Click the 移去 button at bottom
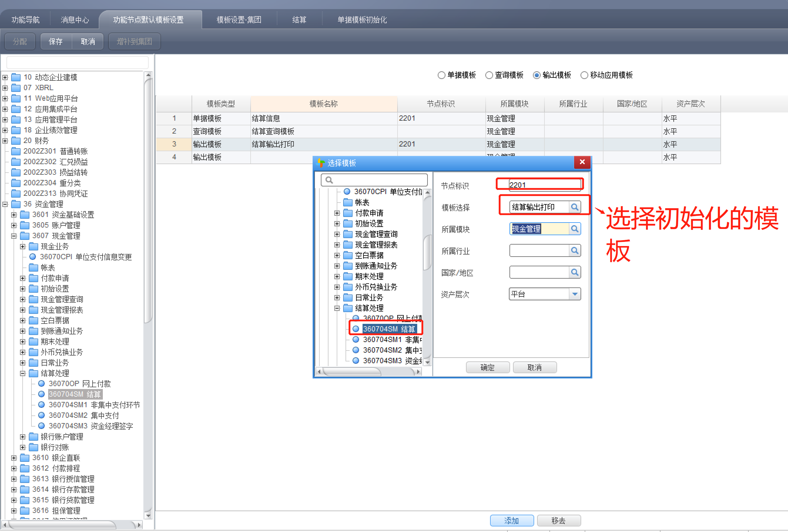Image resolution: width=788 pixels, height=532 pixels. [559, 521]
